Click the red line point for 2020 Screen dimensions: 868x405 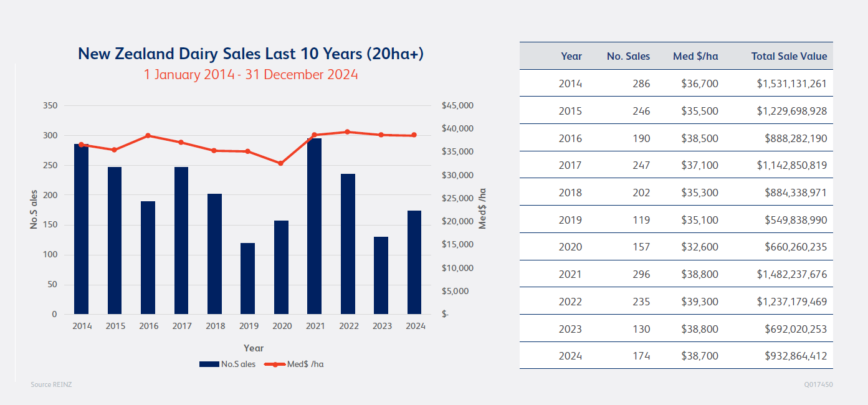click(x=280, y=163)
